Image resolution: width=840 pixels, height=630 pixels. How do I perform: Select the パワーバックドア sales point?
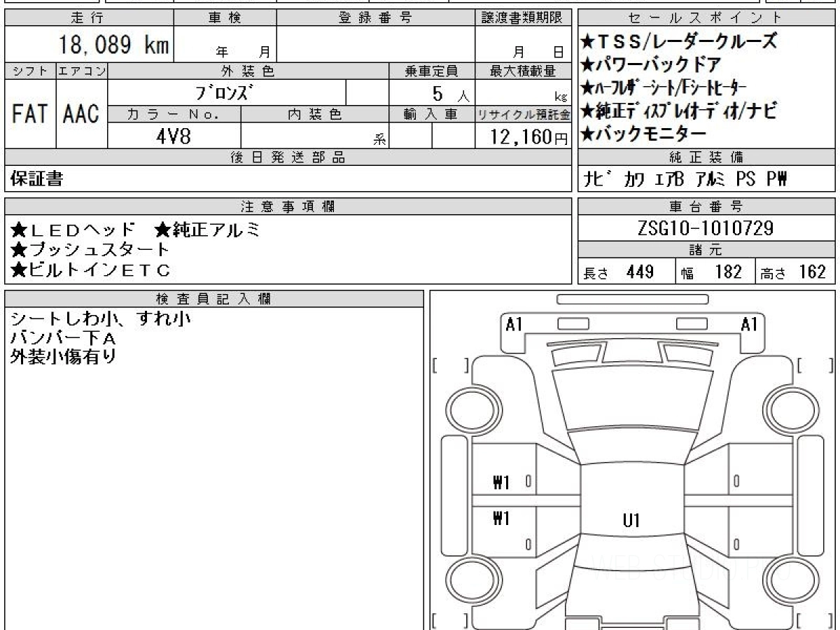click(651, 65)
